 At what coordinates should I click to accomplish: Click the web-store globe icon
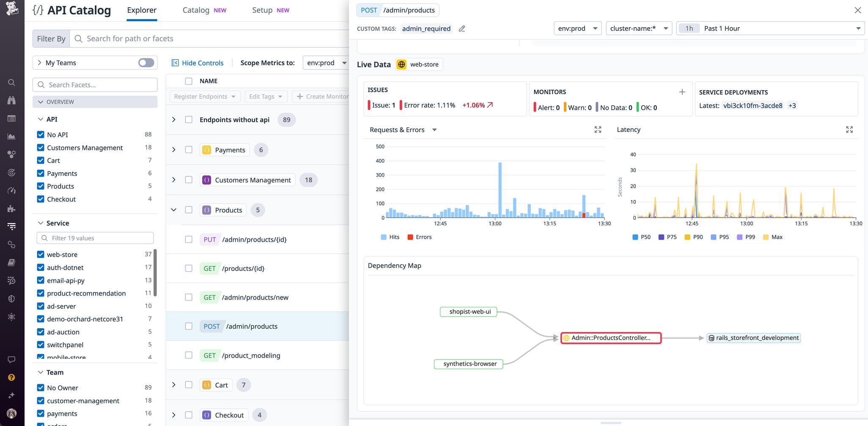point(401,64)
